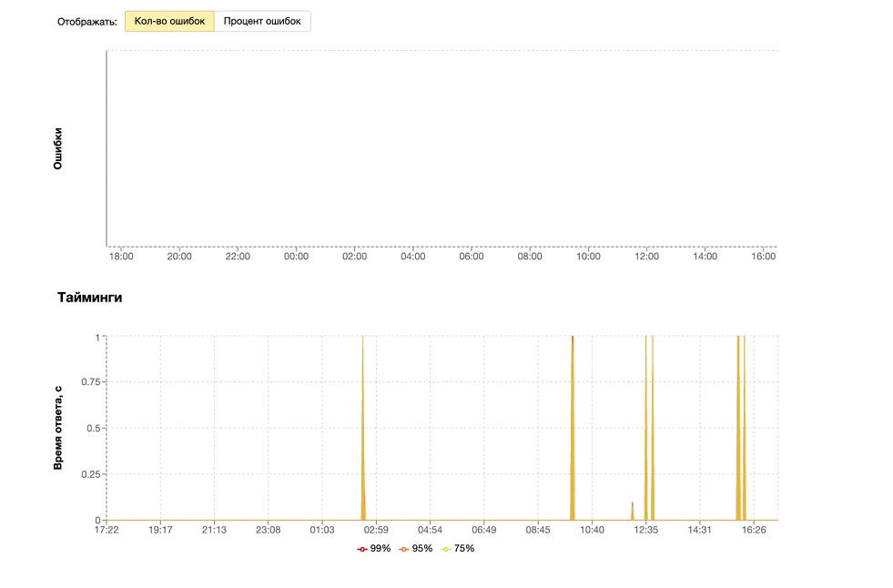Click the 'Тайминги' heading

tap(89, 297)
